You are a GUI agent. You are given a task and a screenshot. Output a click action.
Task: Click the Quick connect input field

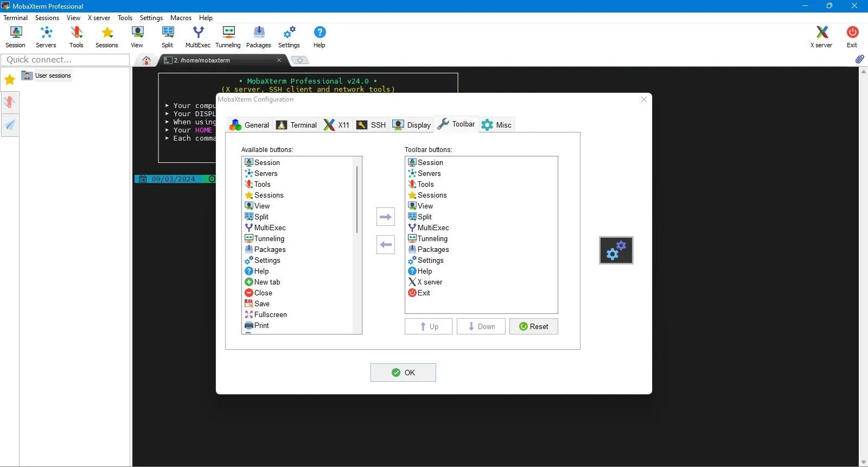(x=66, y=60)
